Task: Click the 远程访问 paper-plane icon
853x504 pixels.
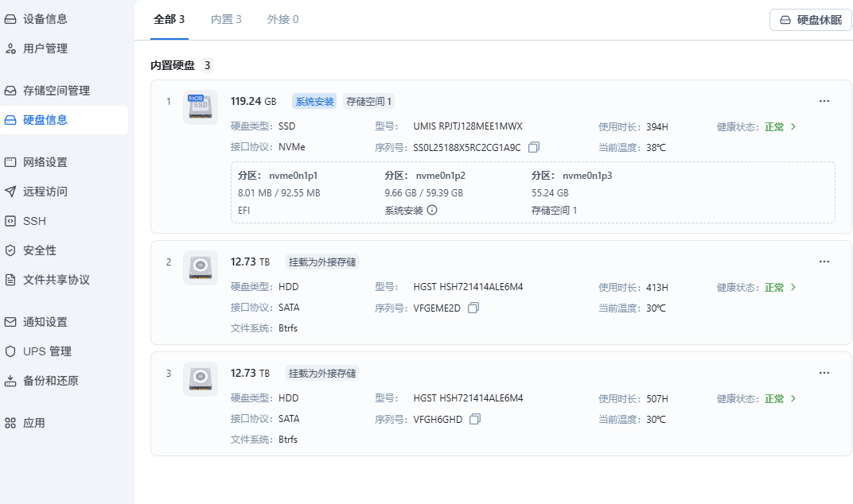Action: 10,192
